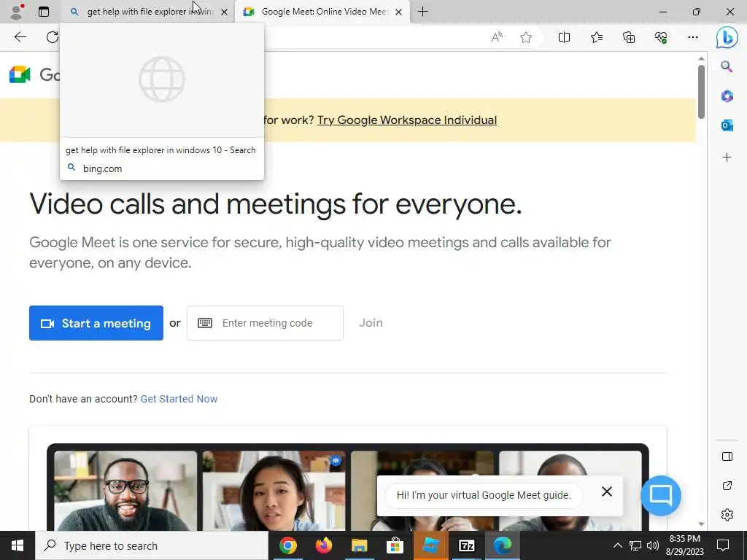Dismiss the virtual Google Meet guide message
Viewport: 747px width, 560px height.
[x=606, y=491]
